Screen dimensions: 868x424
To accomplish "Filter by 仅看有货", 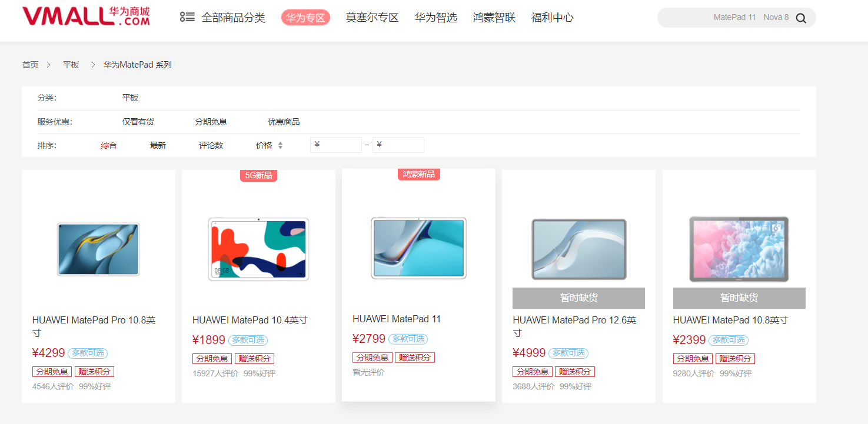I will click(x=138, y=122).
